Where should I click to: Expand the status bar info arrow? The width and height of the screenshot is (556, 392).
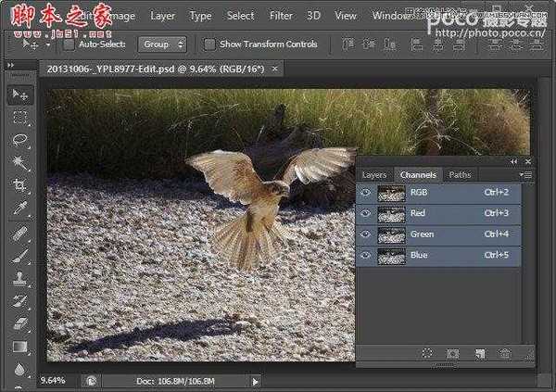[256, 381]
